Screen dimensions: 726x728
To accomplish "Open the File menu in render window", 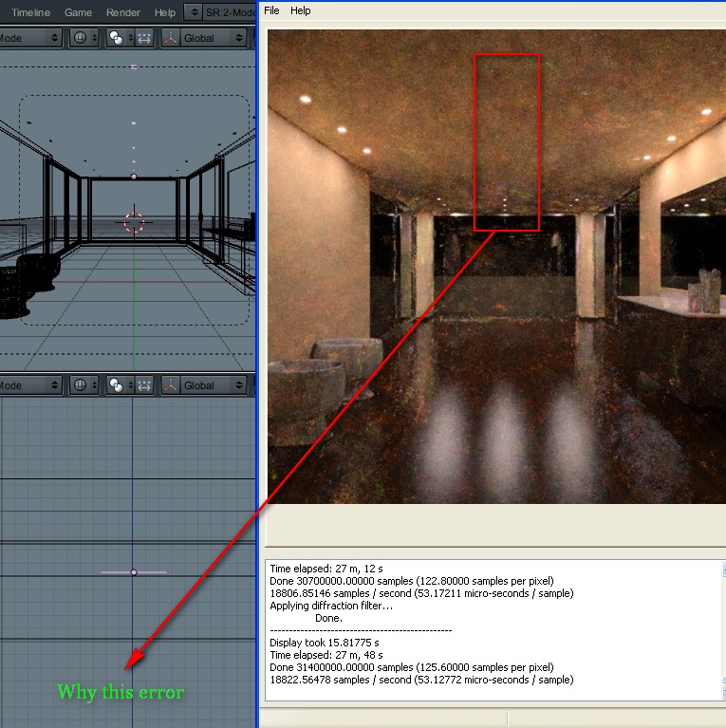I will click(x=271, y=10).
